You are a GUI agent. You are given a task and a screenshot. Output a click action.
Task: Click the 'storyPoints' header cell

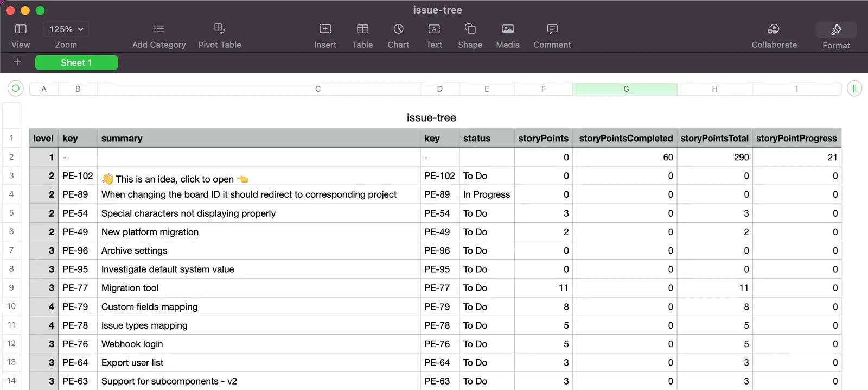coord(543,138)
